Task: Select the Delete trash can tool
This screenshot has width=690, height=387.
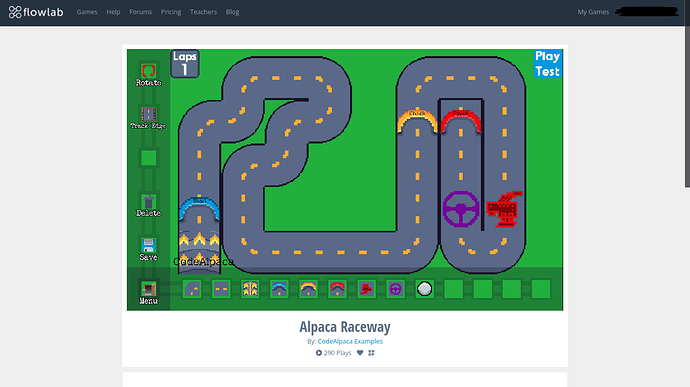Action: click(148, 202)
